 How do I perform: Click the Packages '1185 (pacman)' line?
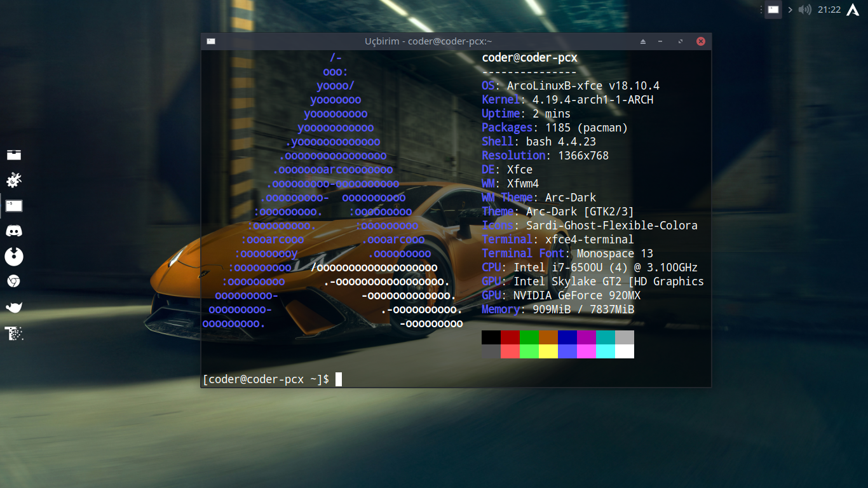(x=555, y=128)
